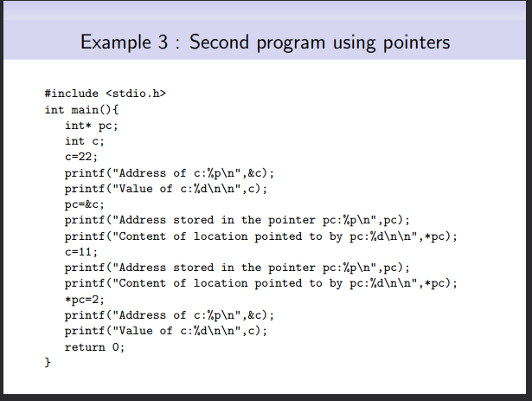The image size is (532, 401).
Task: Select the 'c=11;' assignment line
Action: (81, 252)
